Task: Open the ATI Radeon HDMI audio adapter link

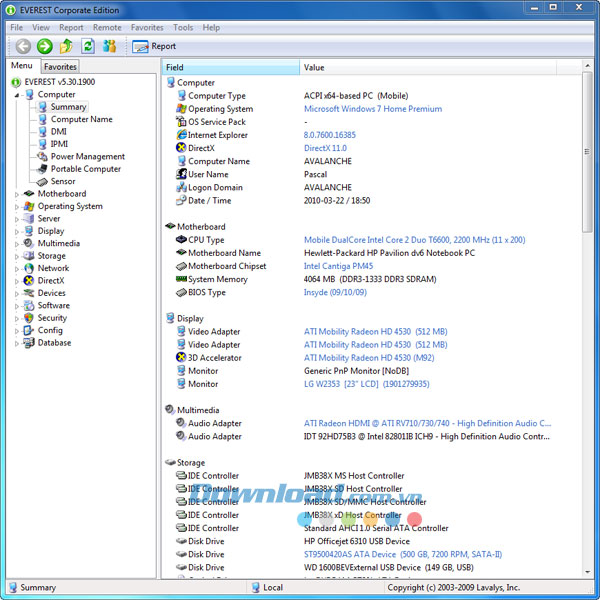Action: coord(427,423)
